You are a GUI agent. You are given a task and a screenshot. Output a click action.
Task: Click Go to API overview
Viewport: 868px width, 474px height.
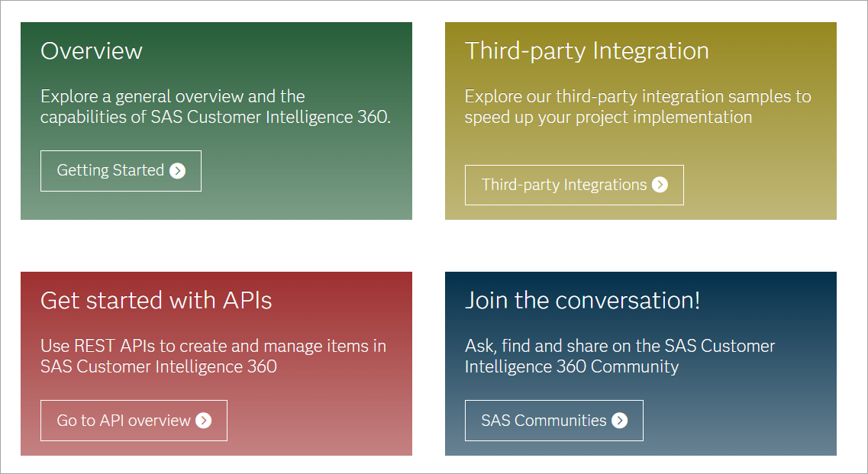click(x=134, y=421)
